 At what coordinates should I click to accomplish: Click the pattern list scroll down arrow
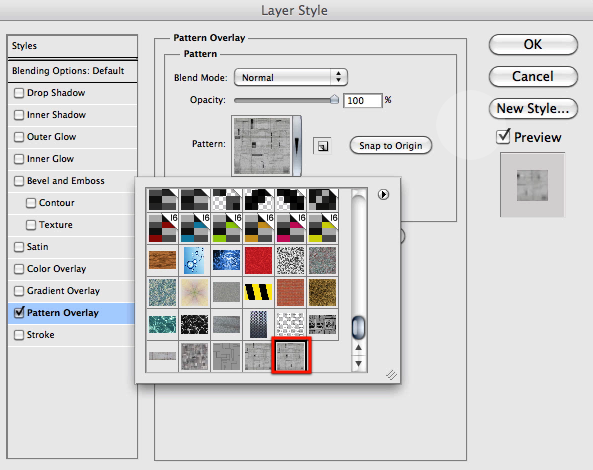359,364
